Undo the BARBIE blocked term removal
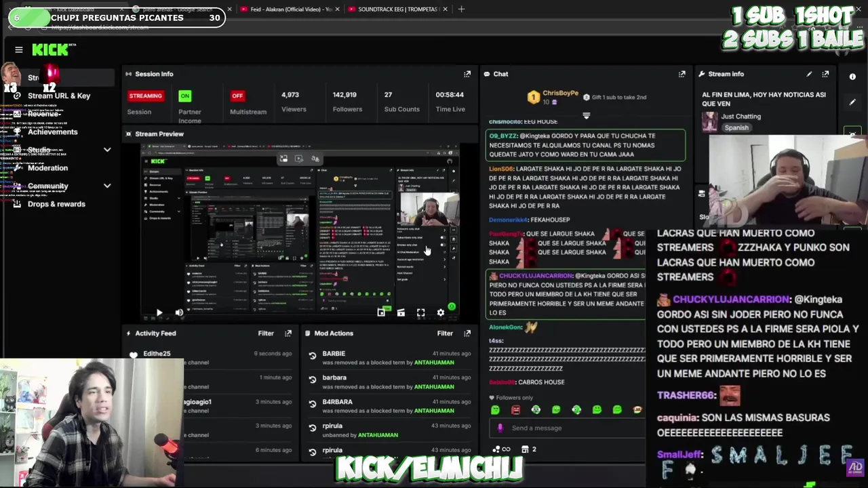The height and width of the screenshot is (488, 868). tap(313, 356)
